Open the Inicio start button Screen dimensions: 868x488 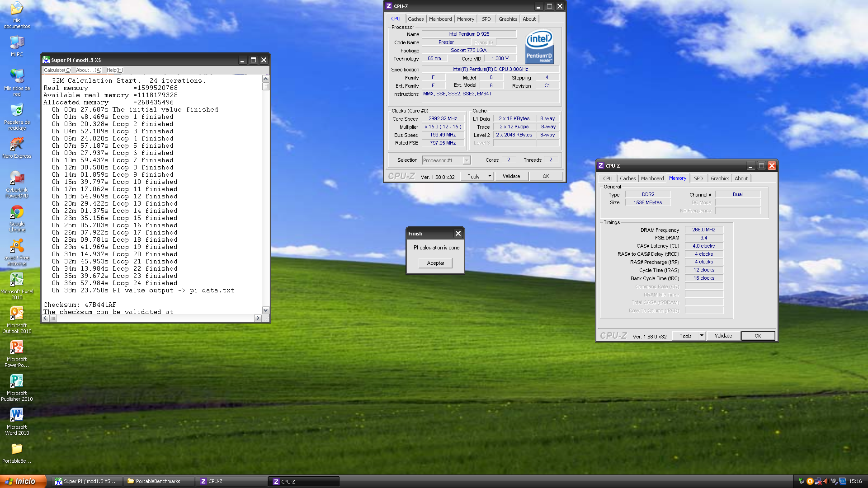[x=23, y=481]
